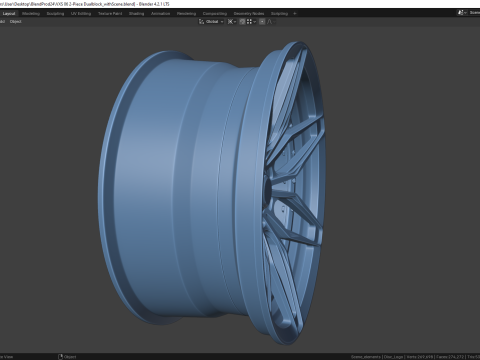Open the pivot point dropdown
Image resolution: width=480 pixels, height=360 pixels.
[x=232, y=22]
